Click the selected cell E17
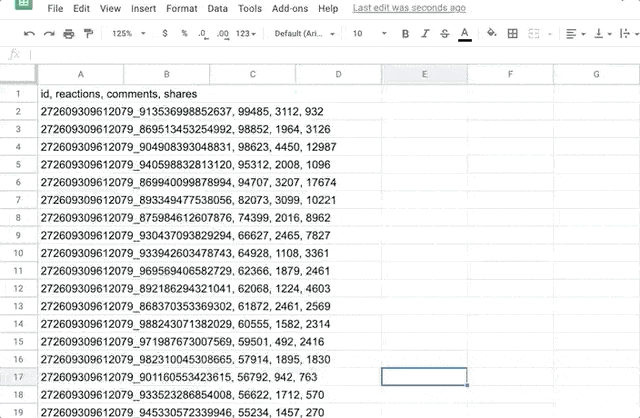The image size is (640, 418). 424,377
